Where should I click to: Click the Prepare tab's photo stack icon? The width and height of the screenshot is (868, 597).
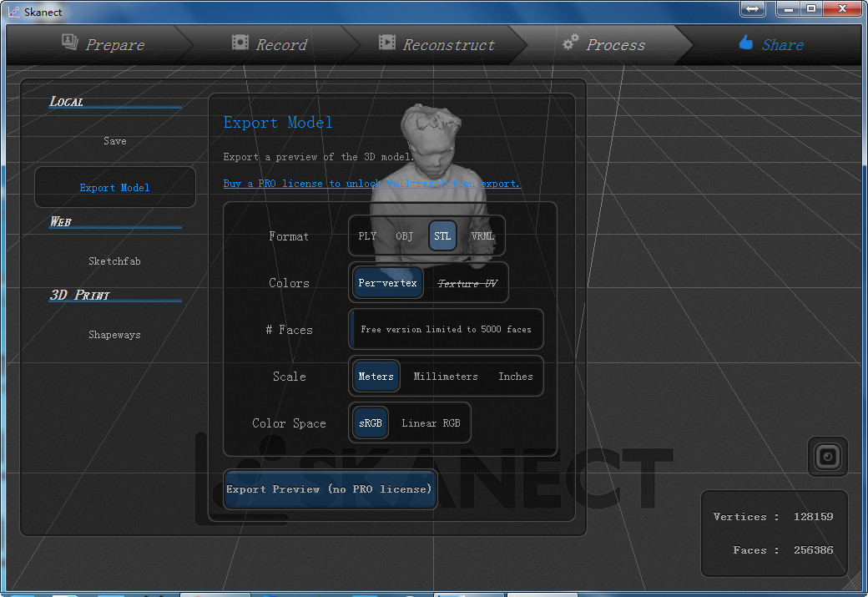[x=70, y=42]
